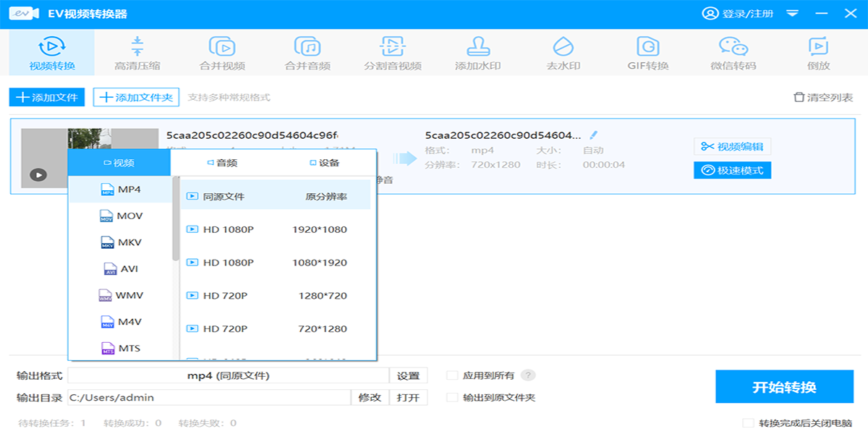Open the 合并视频 merge video tool
The image size is (868, 434).
tap(222, 54)
